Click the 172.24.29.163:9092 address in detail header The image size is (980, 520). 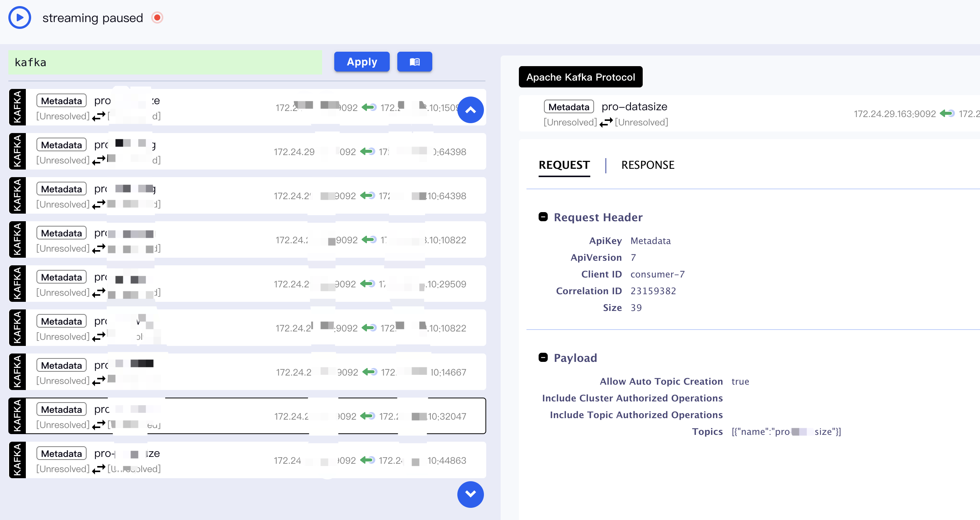pyautogui.click(x=895, y=114)
